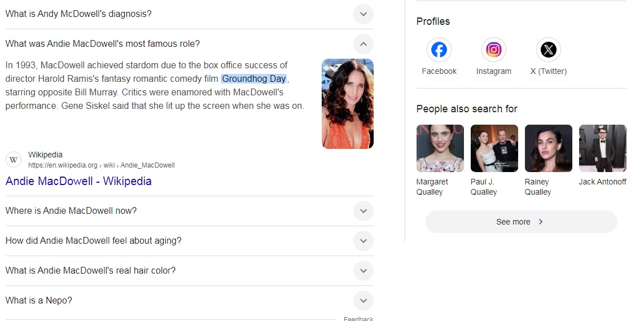
Task: Expand 'real hair color' question chevron
Action: 363,271
